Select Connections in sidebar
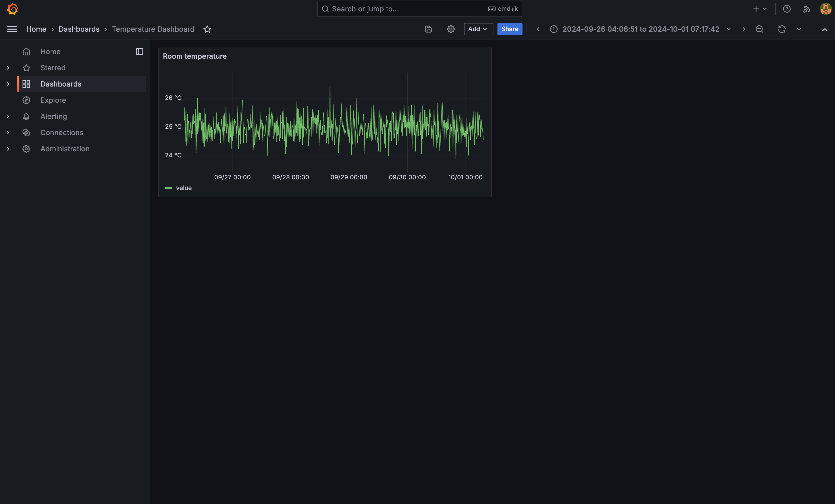Viewport: 835px width, 504px height. pos(62,133)
